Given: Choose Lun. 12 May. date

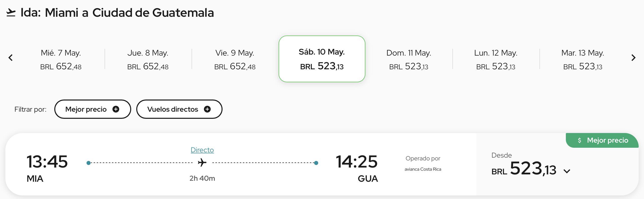Looking at the screenshot, I should click(x=496, y=59).
